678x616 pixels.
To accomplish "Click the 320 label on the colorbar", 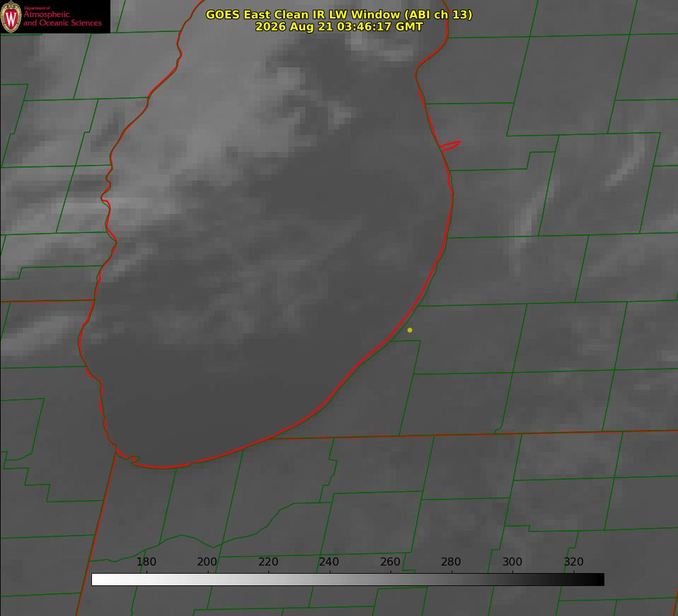I will click(574, 561).
